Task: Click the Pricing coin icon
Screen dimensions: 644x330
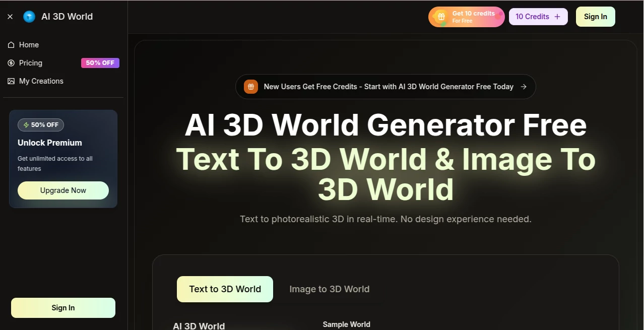Action: pos(11,62)
